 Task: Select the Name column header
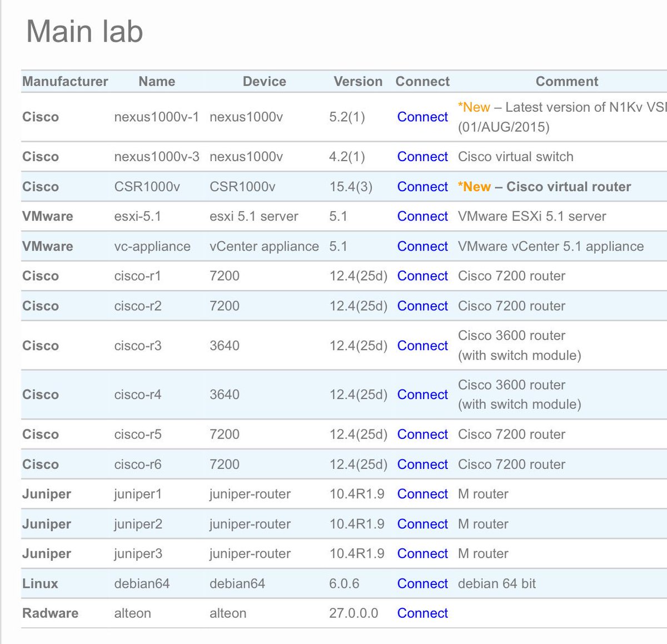click(x=157, y=81)
